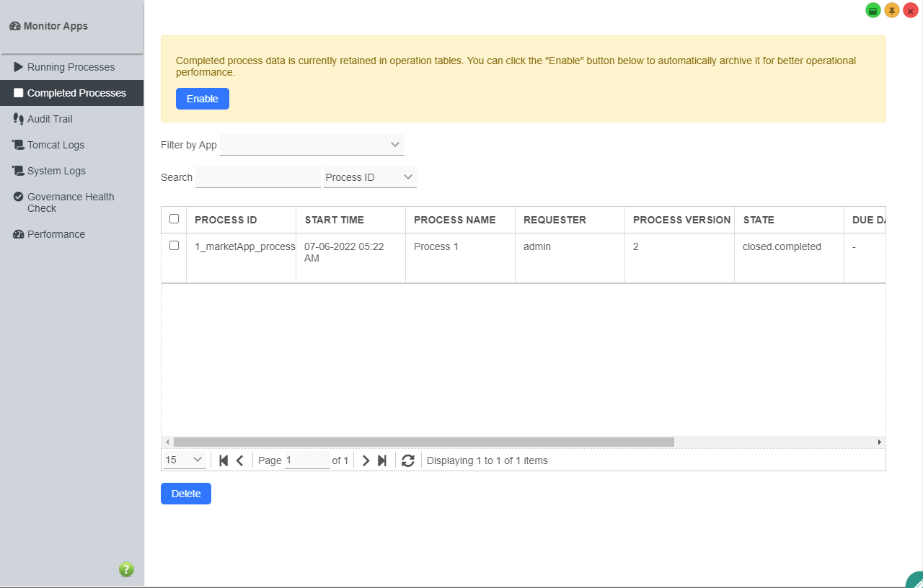Open the Filter by App dropdown
The image size is (923, 588).
[x=312, y=145]
